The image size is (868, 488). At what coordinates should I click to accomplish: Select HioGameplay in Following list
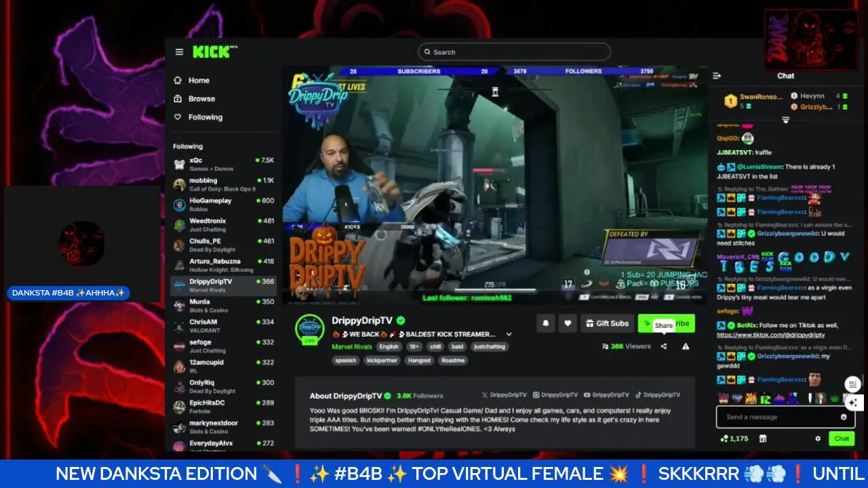[223, 205]
